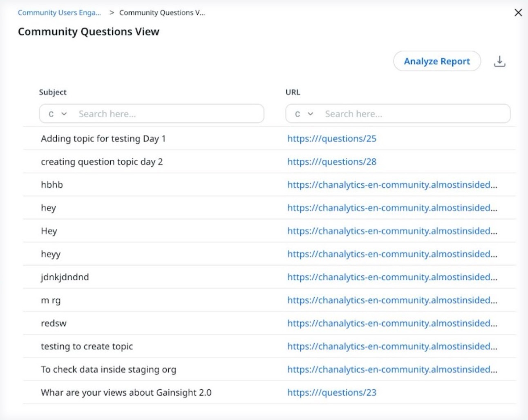Image resolution: width=528 pixels, height=420 pixels.
Task: Open the Subject filter condition dropdown
Action: [x=58, y=114]
